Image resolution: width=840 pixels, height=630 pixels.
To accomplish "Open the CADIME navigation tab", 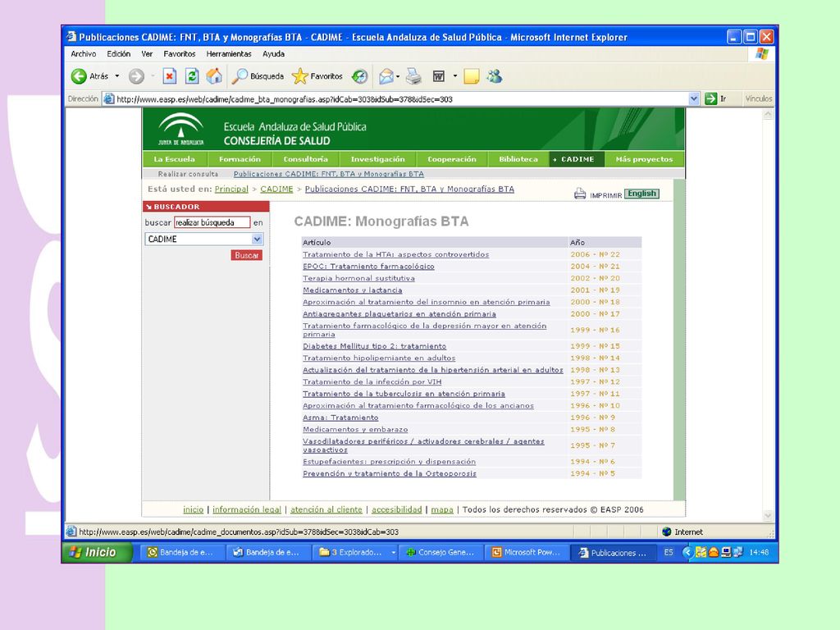I will [577, 159].
